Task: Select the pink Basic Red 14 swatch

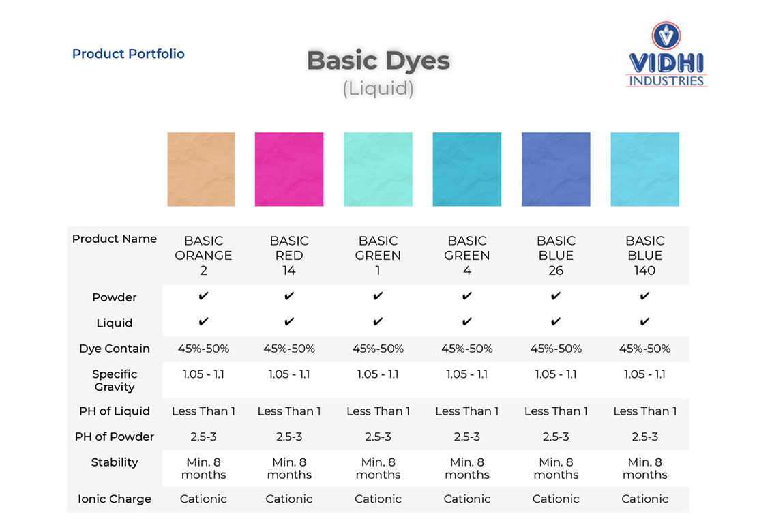Action: tap(289, 169)
